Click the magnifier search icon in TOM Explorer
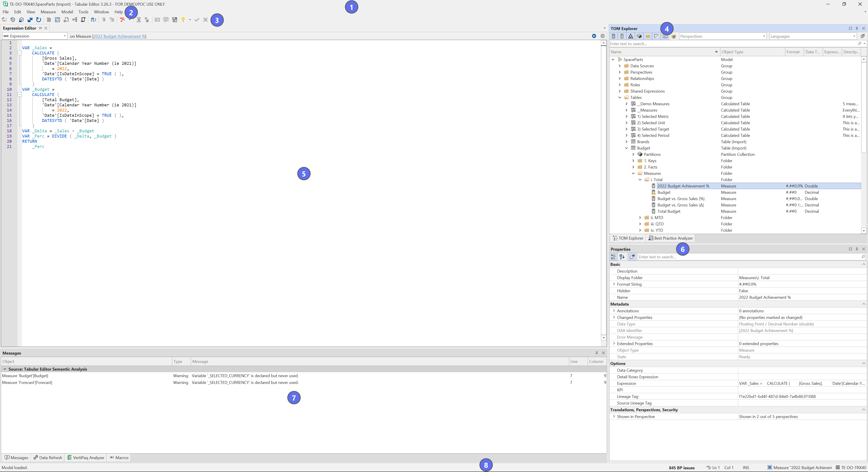The width and height of the screenshot is (868, 472). [x=860, y=43]
